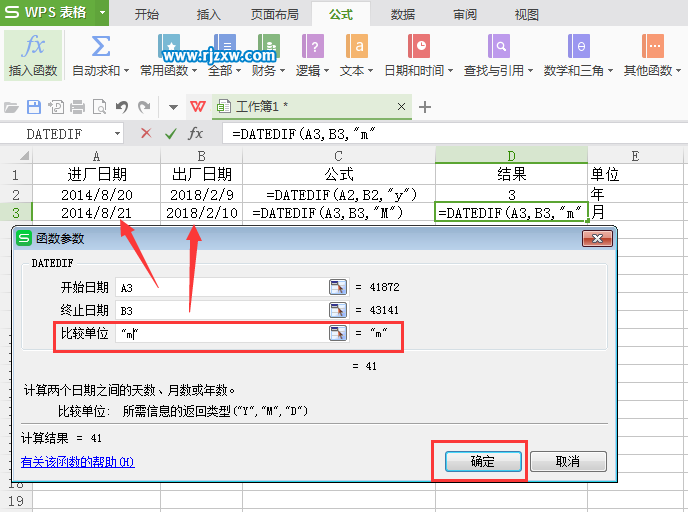Image resolution: width=688 pixels, height=512 pixels.
Task: Switch to the 审阅 ribbon tab
Action: 465,14
